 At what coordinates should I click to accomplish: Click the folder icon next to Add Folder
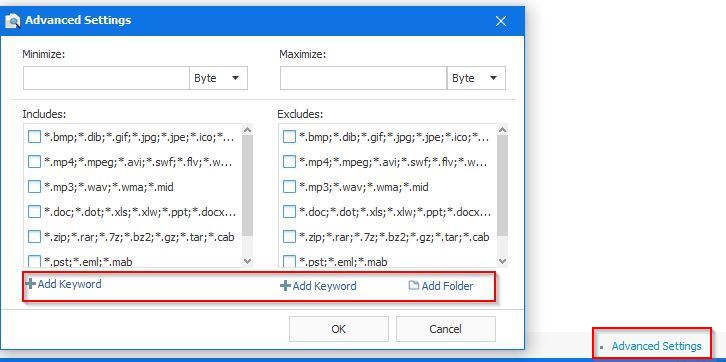coord(413,286)
